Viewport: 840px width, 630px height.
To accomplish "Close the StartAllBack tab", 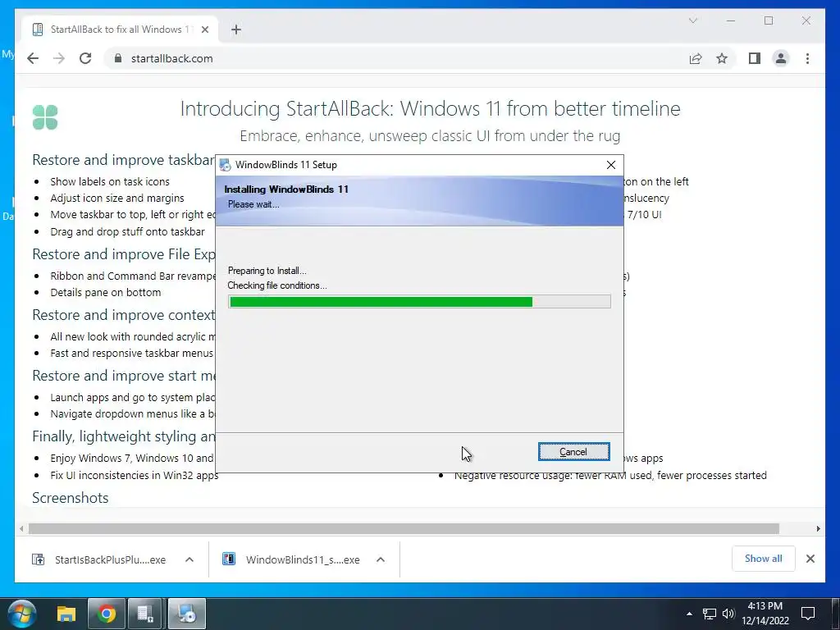I will [x=204, y=30].
